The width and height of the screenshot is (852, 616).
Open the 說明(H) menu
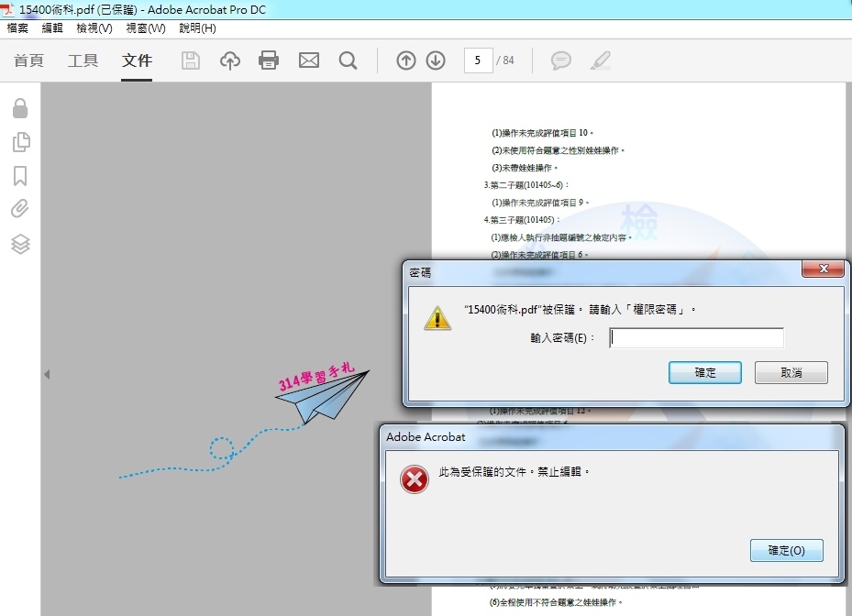point(198,28)
